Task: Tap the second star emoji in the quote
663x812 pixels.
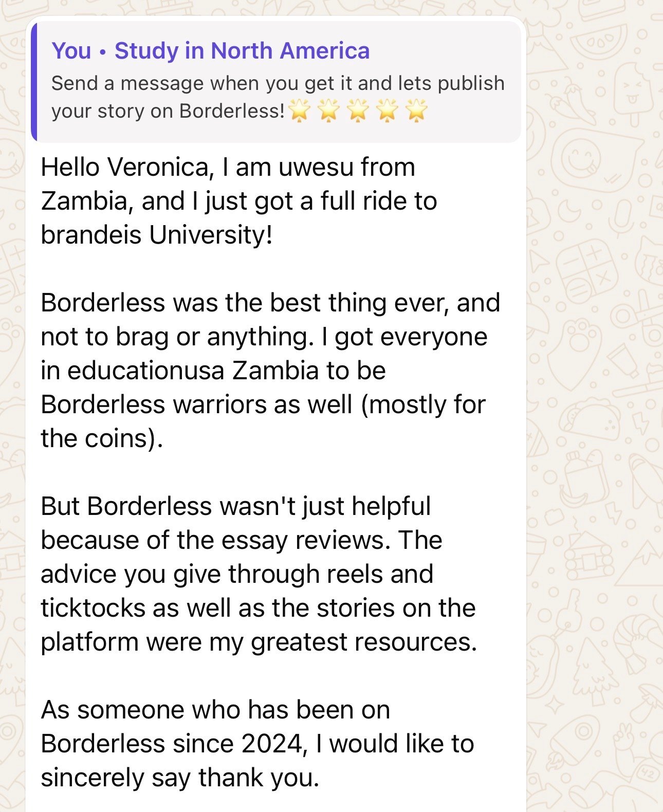Action: 329,110
